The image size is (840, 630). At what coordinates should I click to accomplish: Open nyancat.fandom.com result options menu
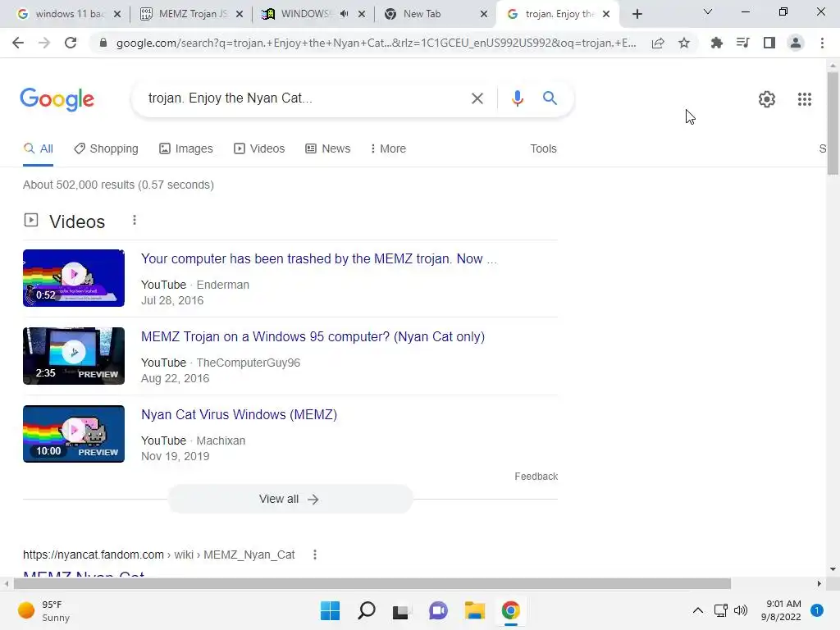tap(315, 555)
